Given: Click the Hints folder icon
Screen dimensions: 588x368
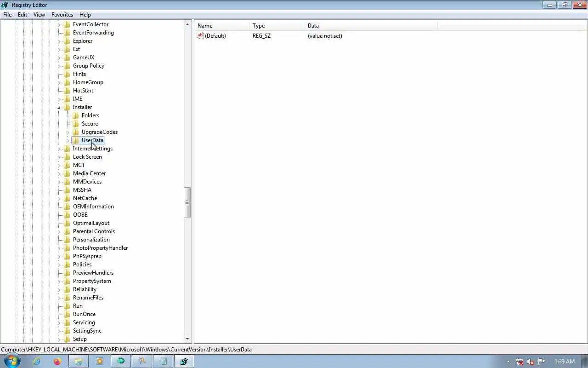Looking at the screenshot, I should [x=67, y=74].
